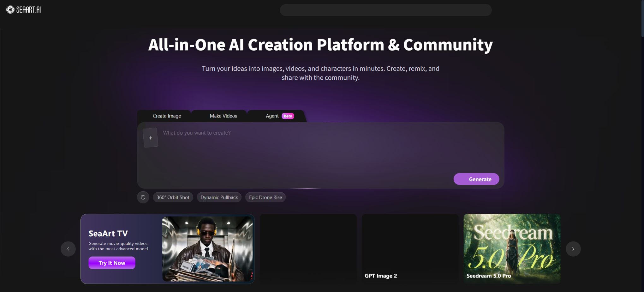Click Try It Now on SeaArt TV
This screenshot has width=644, height=292.
tap(112, 263)
